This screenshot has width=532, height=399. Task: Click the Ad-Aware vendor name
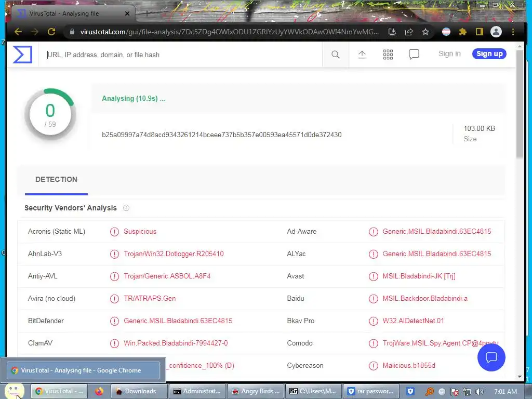(x=302, y=231)
